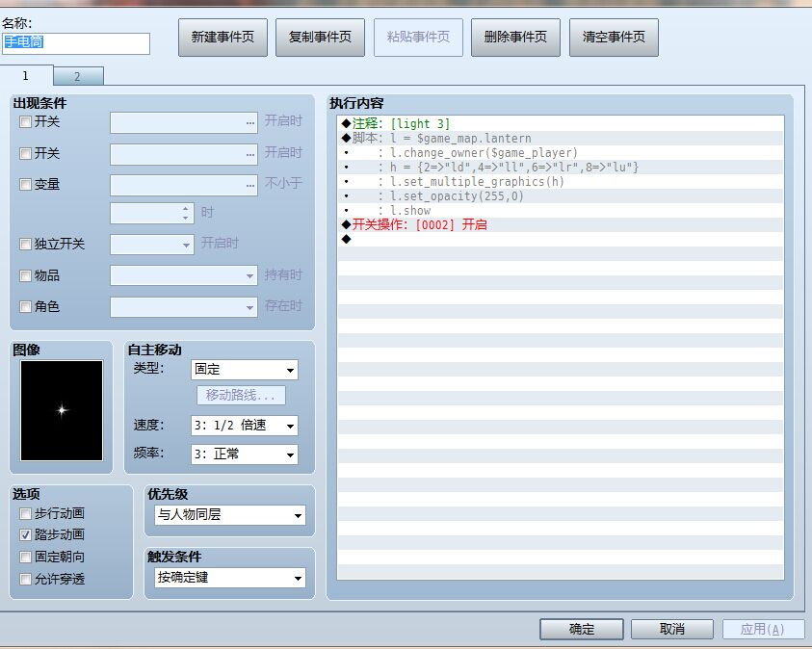Select the 注释: [light 3] command line
812x649 pixels.
click(561, 123)
